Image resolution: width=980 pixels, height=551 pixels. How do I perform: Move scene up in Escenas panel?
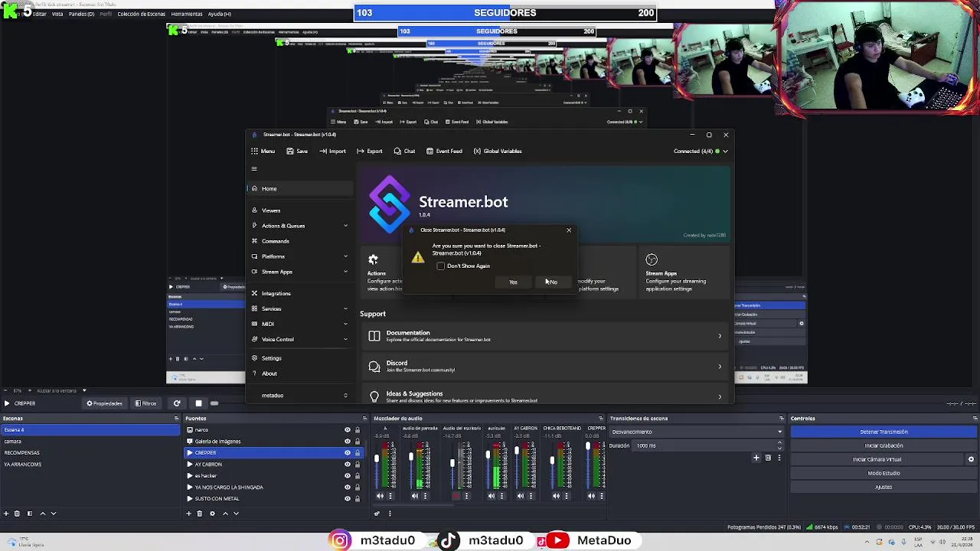(x=42, y=514)
